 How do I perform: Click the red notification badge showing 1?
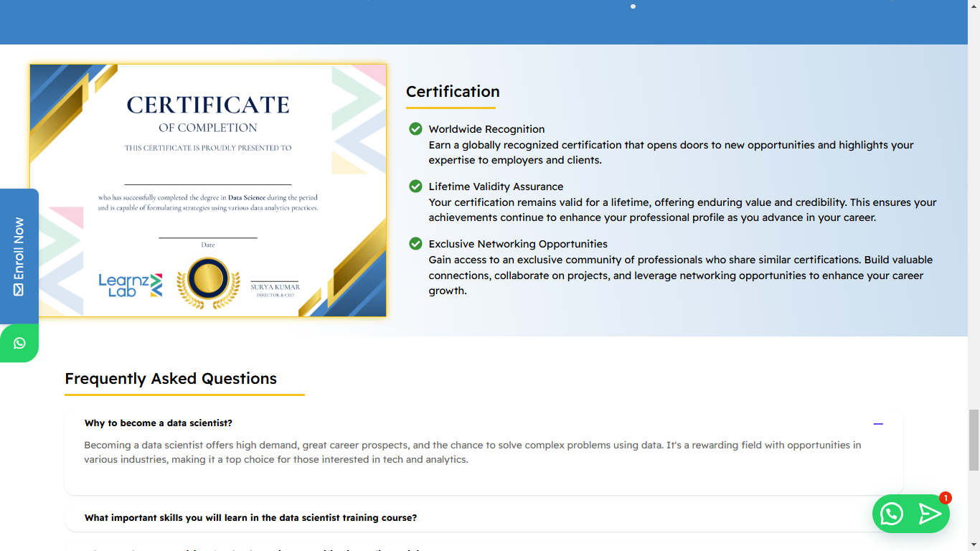(945, 498)
